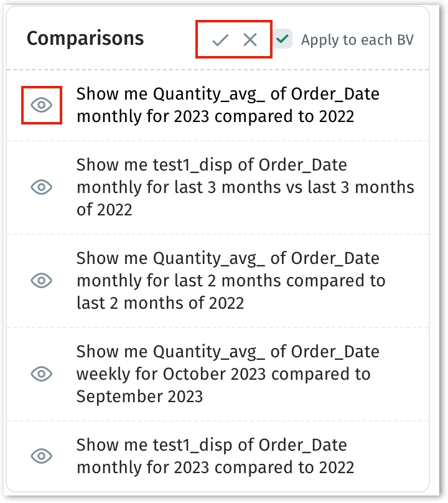Toggle visibility of weekly October 2023 comparison
The height and width of the screenshot is (503, 448).
pyautogui.click(x=42, y=374)
